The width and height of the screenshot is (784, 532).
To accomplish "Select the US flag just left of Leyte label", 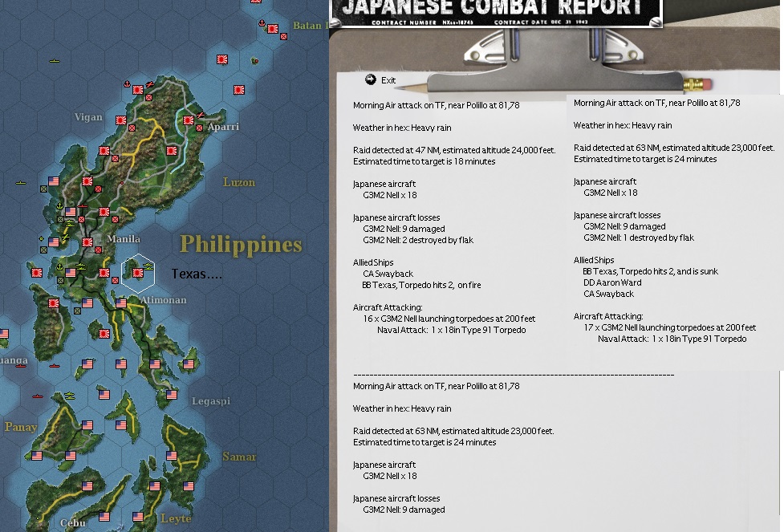I will (138, 517).
